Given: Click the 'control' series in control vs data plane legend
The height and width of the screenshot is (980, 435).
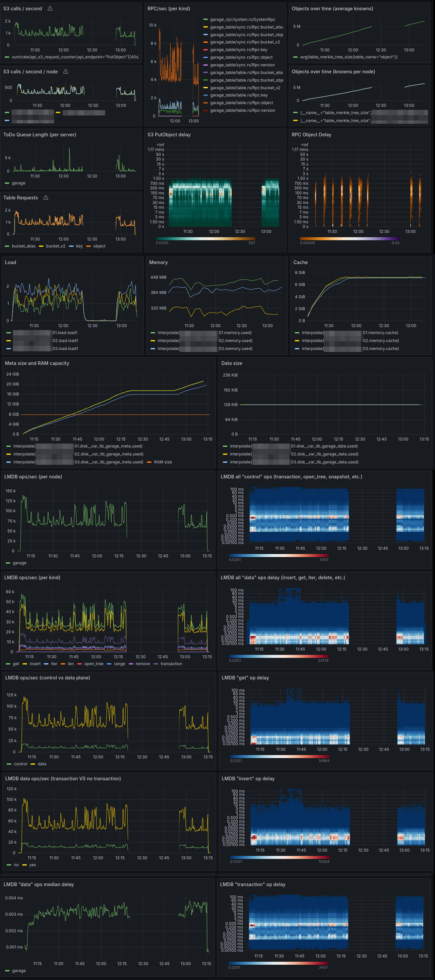Looking at the screenshot, I should click(21, 764).
